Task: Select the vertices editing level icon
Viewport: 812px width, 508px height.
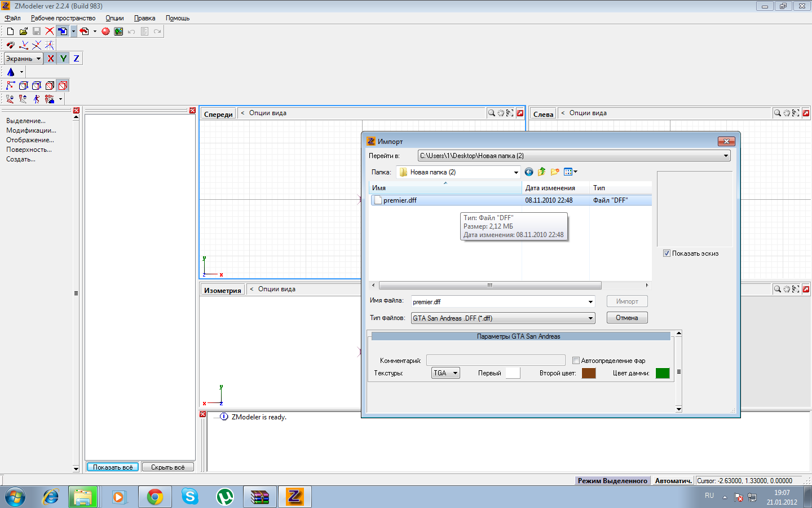Action: pos(10,86)
